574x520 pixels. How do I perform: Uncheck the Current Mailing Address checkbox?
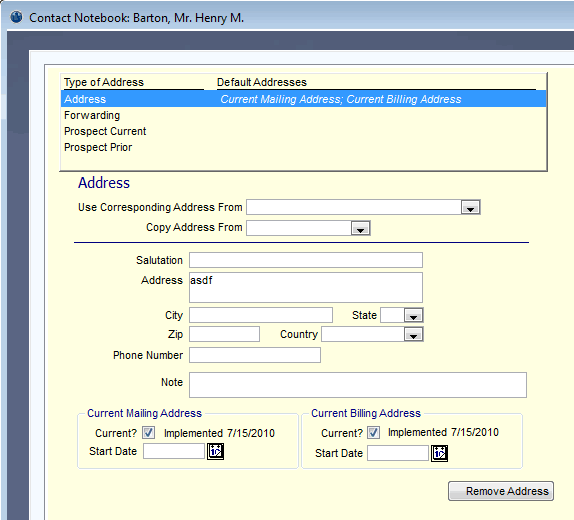(x=149, y=433)
